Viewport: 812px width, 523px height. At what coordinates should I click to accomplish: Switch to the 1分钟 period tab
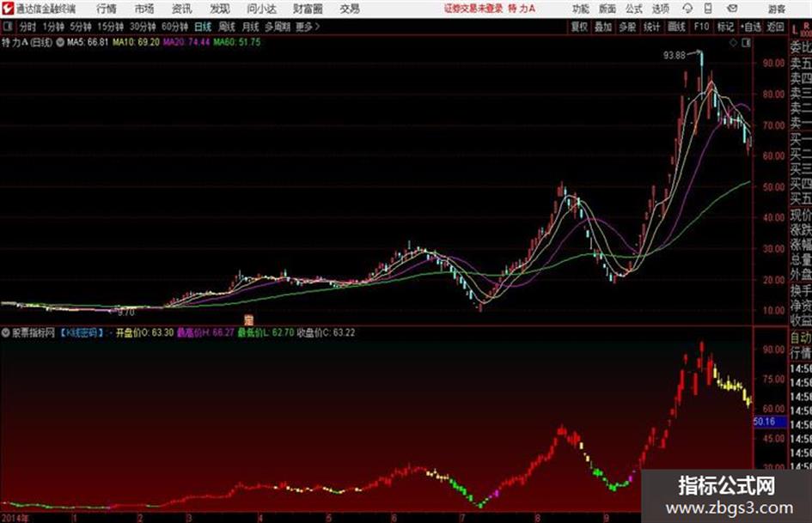[53, 27]
